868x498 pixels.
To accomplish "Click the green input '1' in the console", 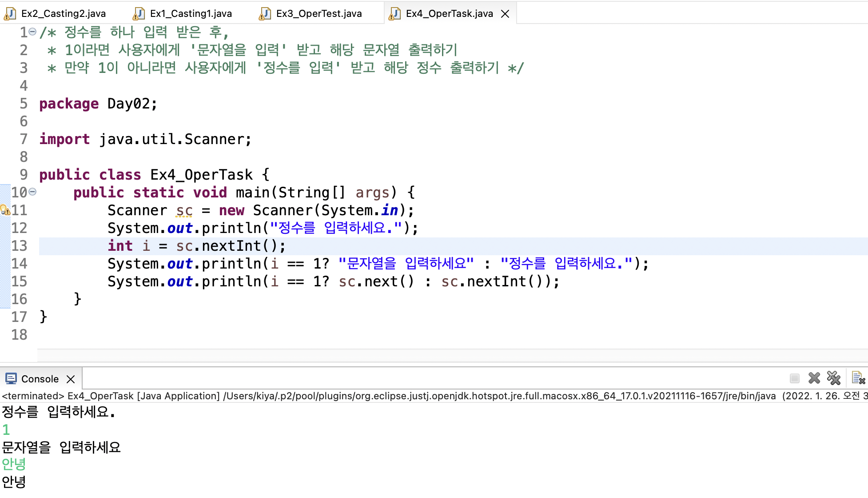I will click(x=6, y=430).
